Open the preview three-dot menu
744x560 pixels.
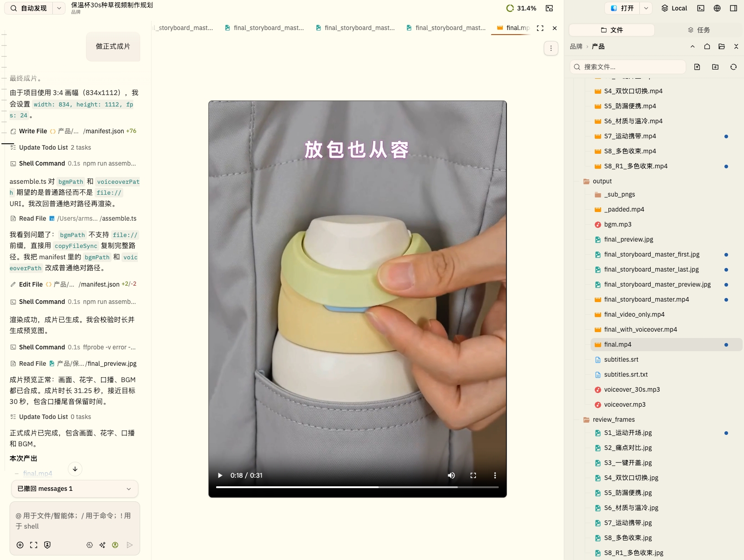(551, 48)
